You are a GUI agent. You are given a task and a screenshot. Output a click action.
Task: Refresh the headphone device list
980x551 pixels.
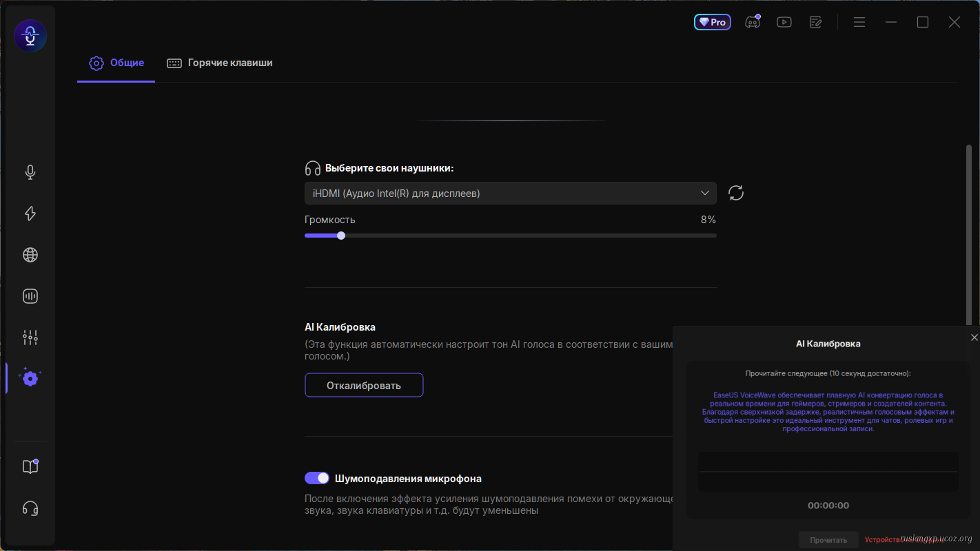point(736,193)
